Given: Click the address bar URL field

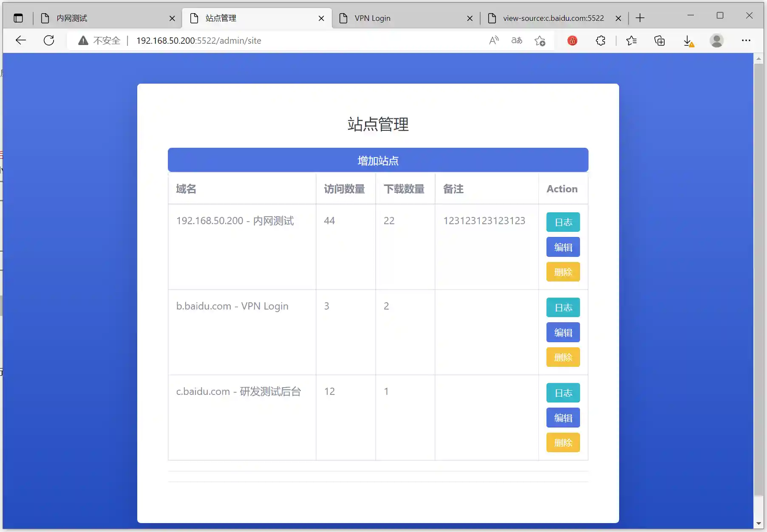Looking at the screenshot, I should 297,40.
